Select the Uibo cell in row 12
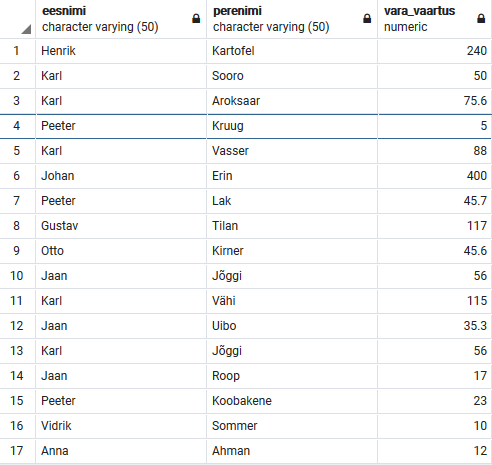 292,326
